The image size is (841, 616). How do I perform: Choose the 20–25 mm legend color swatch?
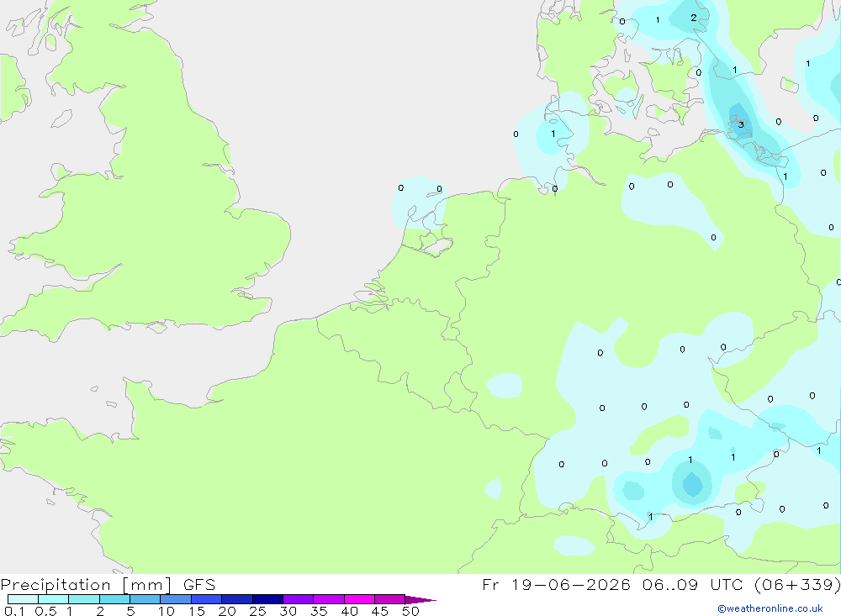point(237,599)
